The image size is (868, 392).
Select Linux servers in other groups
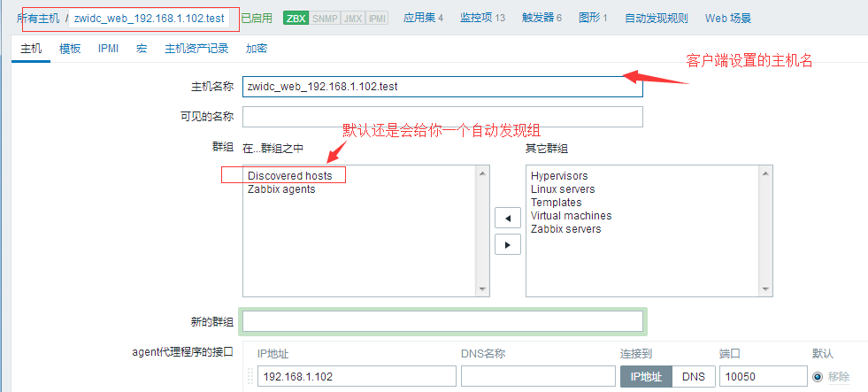click(563, 189)
